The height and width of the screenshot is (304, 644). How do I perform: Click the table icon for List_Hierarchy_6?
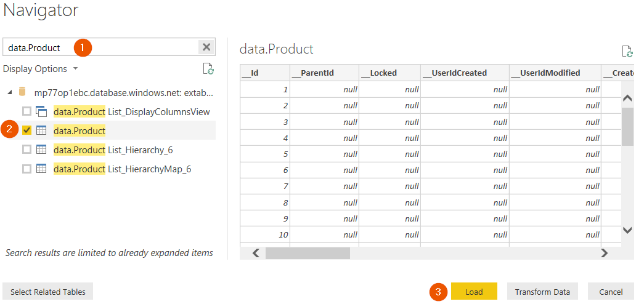pyautogui.click(x=41, y=150)
